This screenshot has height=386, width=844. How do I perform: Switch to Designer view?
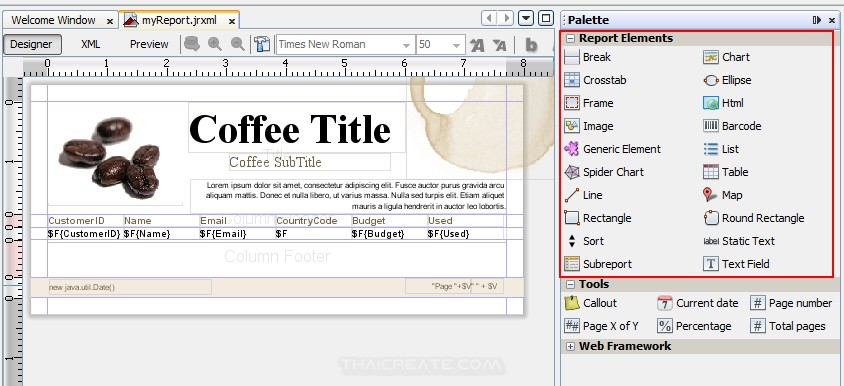pyautogui.click(x=32, y=44)
